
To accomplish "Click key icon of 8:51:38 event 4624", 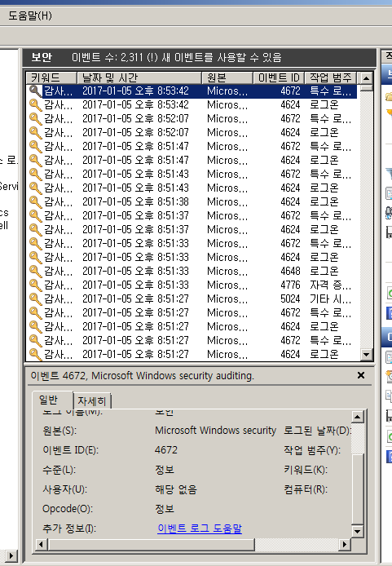I will 35,201.
